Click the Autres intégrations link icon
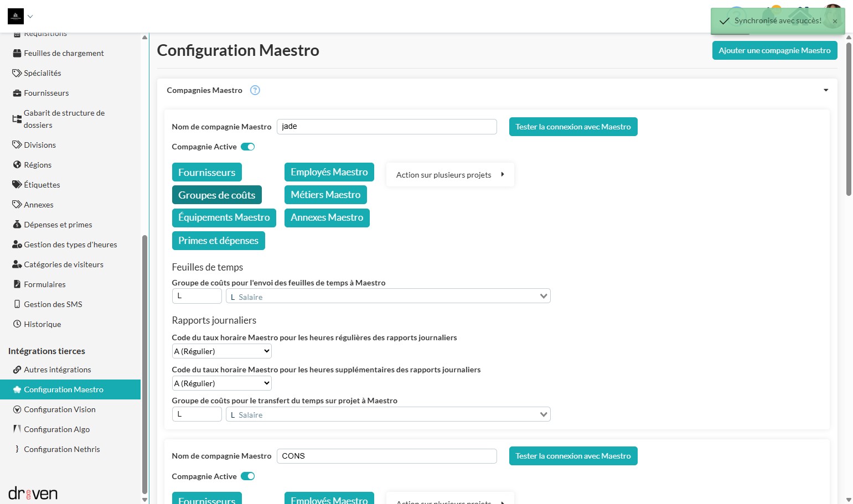The width and height of the screenshot is (853, 504). pyautogui.click(x=17, y=370)
